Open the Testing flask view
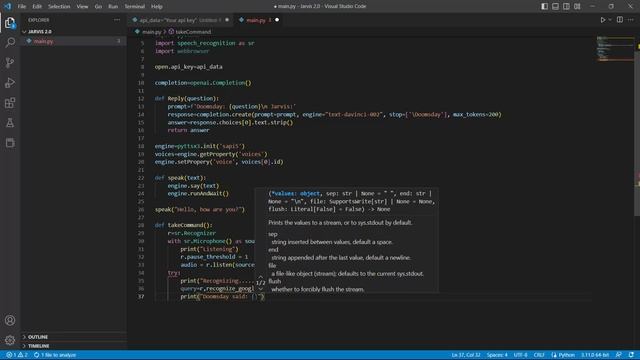Image resolution: width=640 pixels, height=360 pixels. tap(10, 122)
